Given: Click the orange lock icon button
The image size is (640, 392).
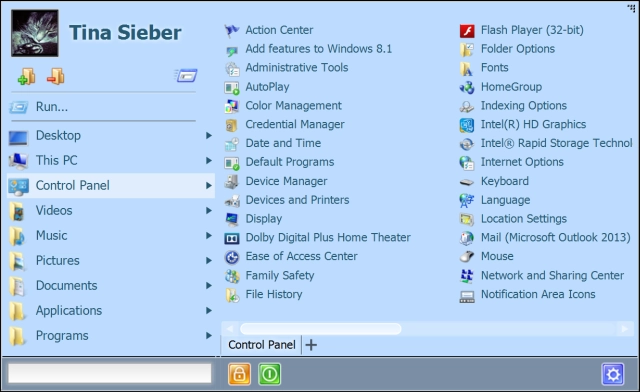Looking at the screenshot, I should click(239, 374).
